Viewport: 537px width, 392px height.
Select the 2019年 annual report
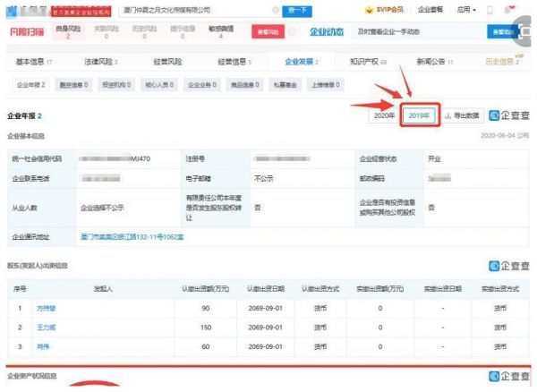[x=419, y=116]
